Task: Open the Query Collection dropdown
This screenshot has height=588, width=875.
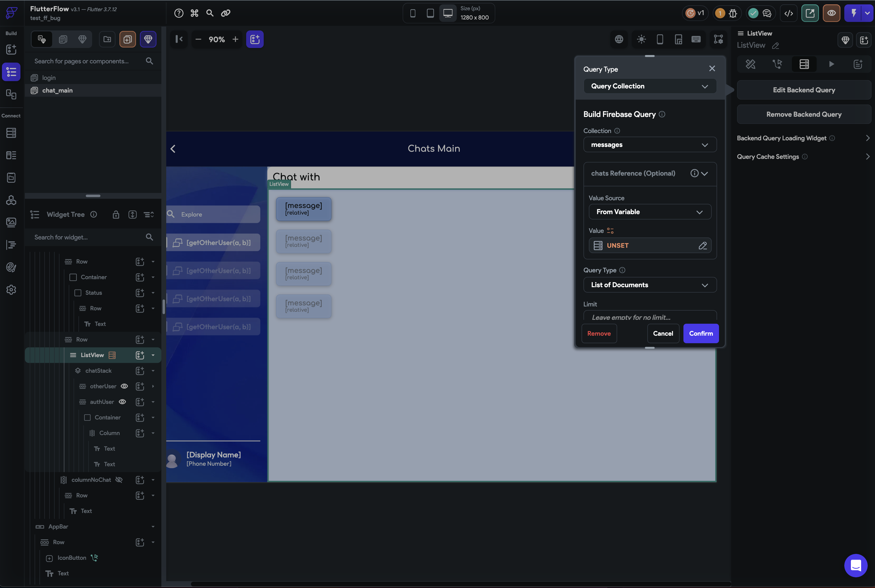Action: 650,86
